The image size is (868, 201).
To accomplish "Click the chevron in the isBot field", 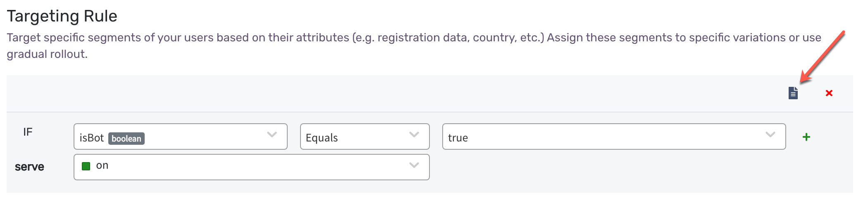I will [272, 134].
